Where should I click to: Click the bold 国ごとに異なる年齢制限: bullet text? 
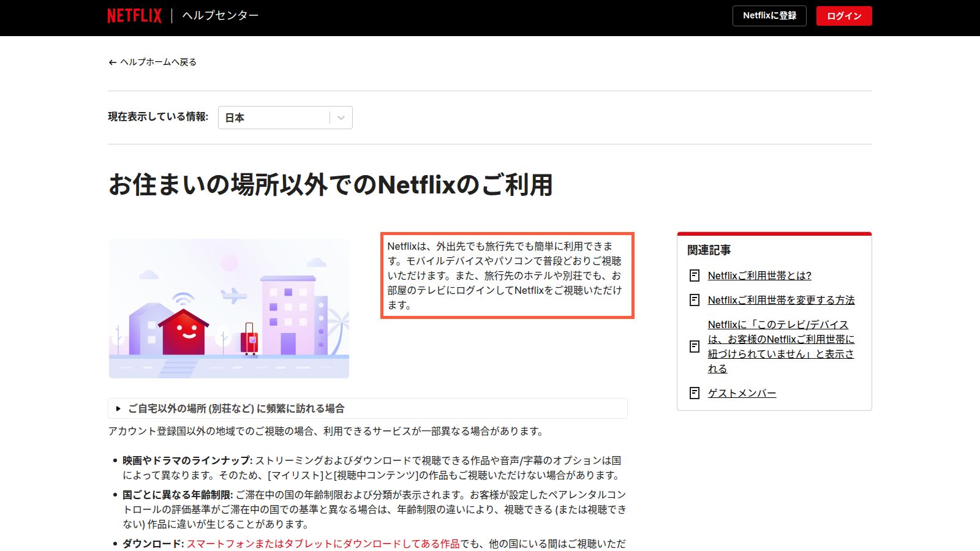coord(178,495)
